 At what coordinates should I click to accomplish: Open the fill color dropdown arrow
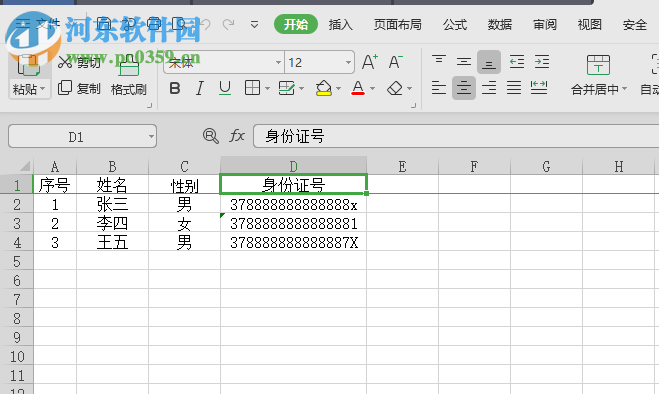tap(338, 89)
